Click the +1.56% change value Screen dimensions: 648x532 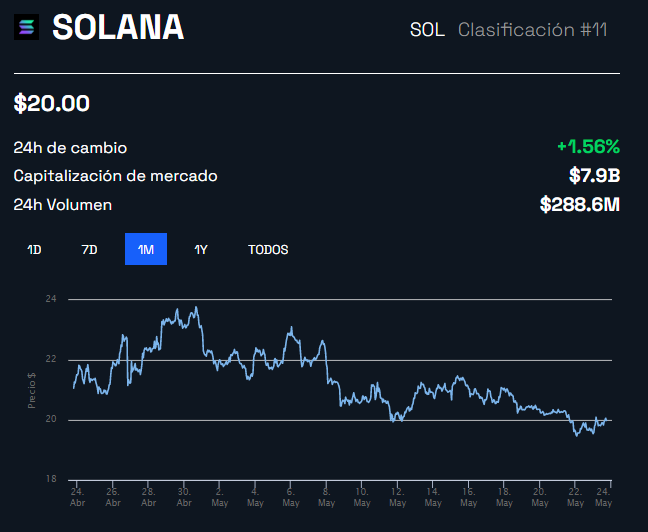[588, 147]
